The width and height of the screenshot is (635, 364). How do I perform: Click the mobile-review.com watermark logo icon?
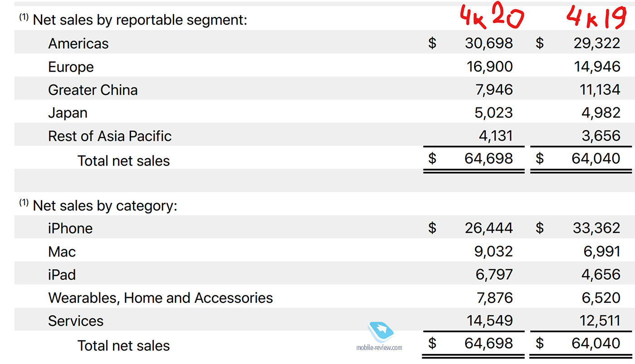tap(382, 332)
